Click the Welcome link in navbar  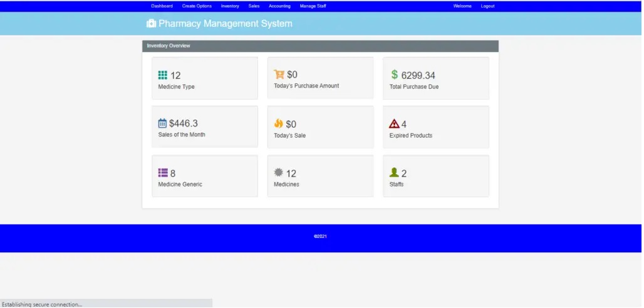[462, 6]
